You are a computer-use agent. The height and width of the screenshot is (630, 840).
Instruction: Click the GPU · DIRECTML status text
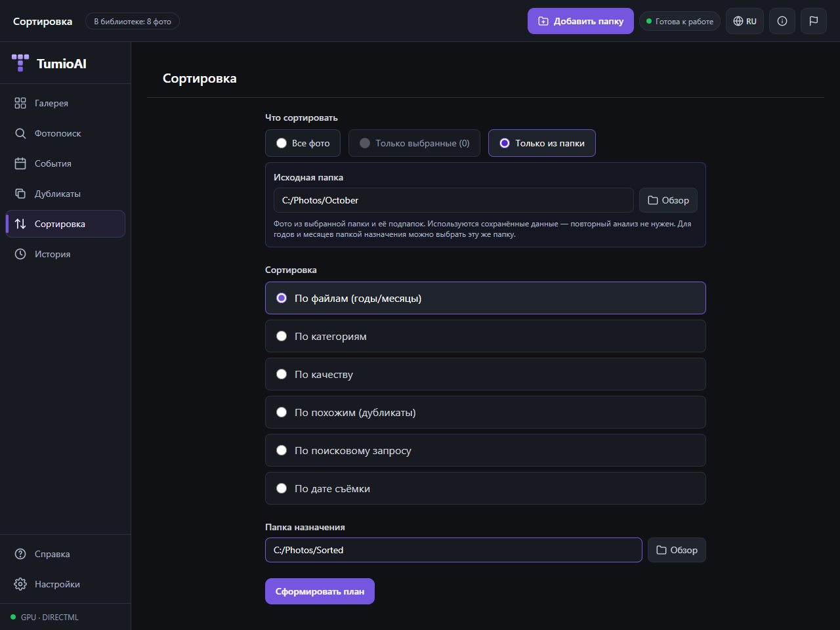(49, 617)
